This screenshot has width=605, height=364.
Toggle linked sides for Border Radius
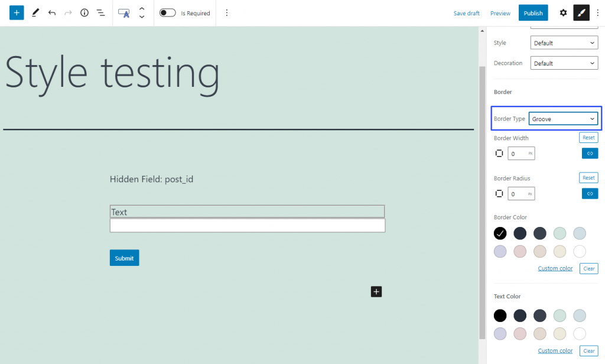pos(590,193)
